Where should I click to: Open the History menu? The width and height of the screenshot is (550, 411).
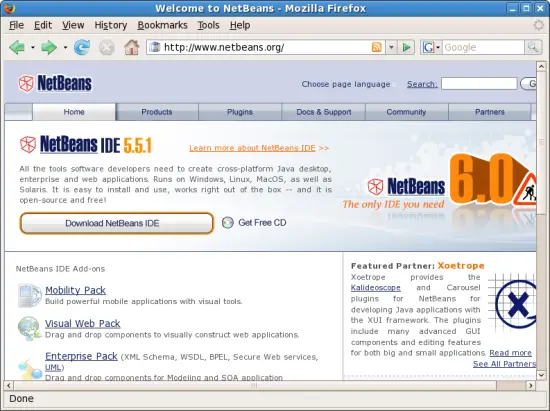(110, 25)
